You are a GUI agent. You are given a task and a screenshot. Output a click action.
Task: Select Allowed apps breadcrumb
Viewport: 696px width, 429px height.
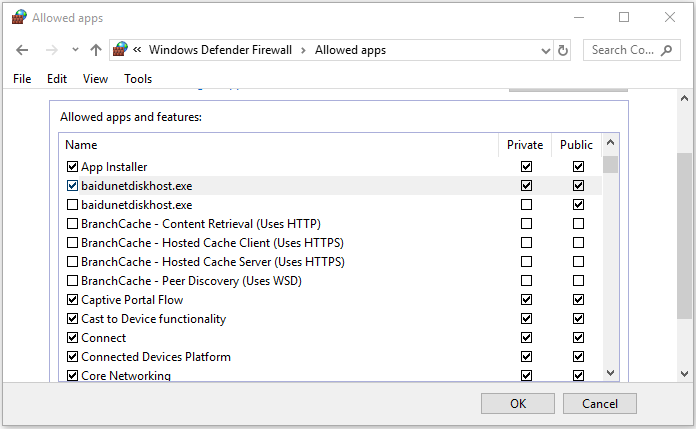point(350,50)
